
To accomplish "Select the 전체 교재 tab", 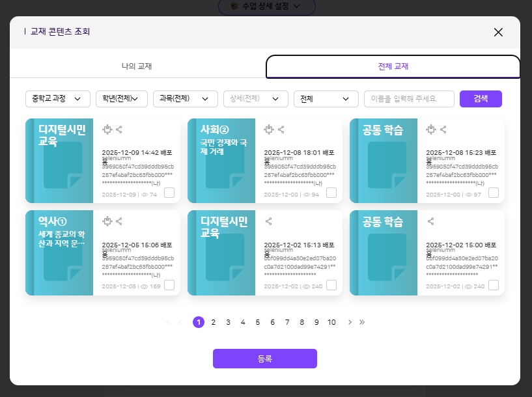I will click(393, 66).
